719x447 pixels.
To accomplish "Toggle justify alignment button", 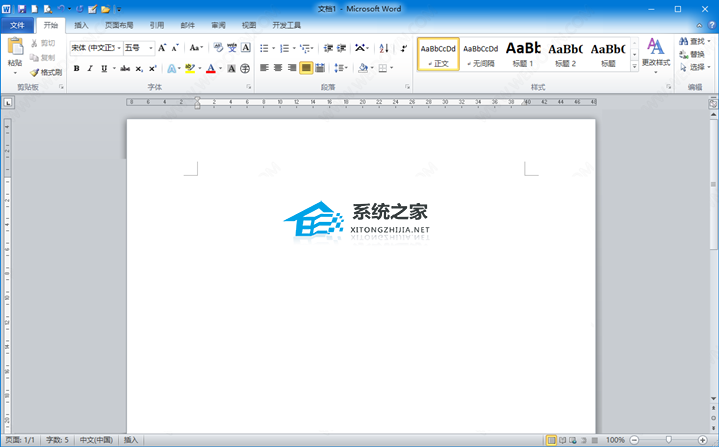I will coord(306,68).
